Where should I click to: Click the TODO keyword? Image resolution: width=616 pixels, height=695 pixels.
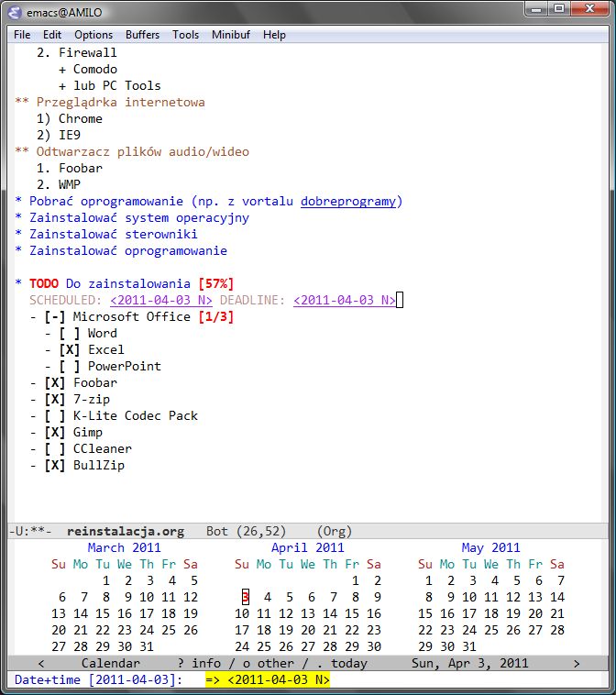pos(44,283)
